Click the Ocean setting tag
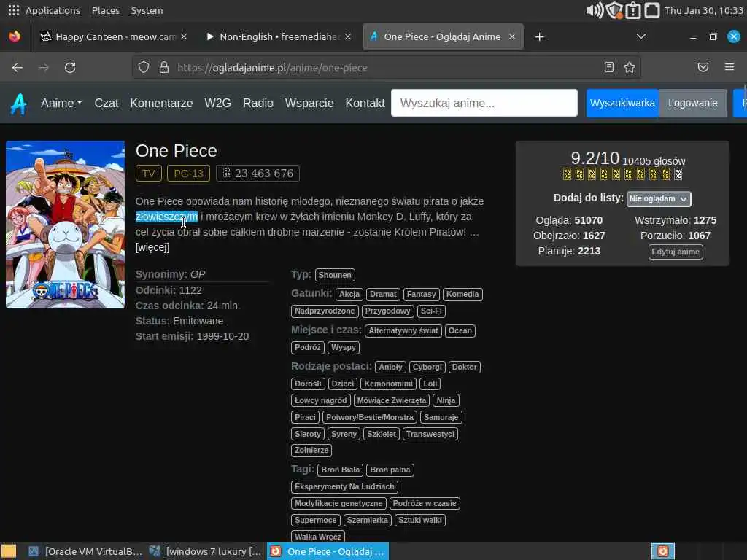The height and width of the screenshot is (560, 747). (460, 330)
